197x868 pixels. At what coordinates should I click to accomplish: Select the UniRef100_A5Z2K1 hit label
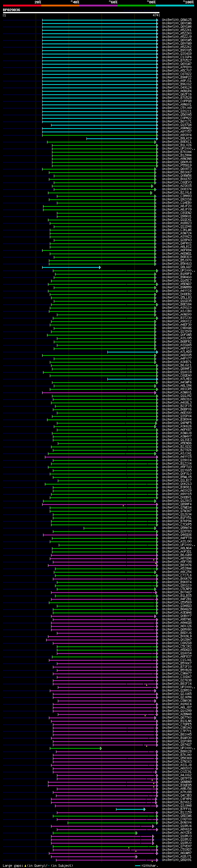[177, 30]
